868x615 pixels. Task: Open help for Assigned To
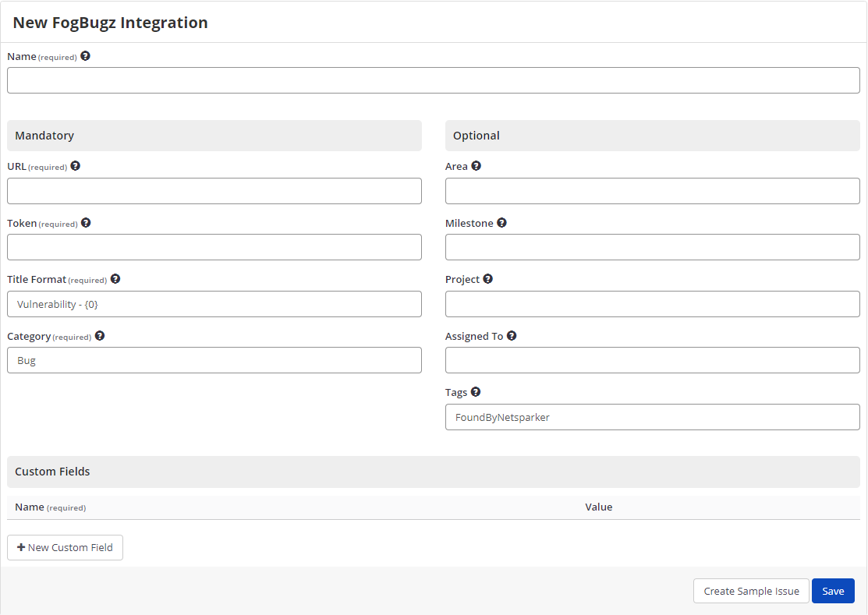tap(512, 335)
